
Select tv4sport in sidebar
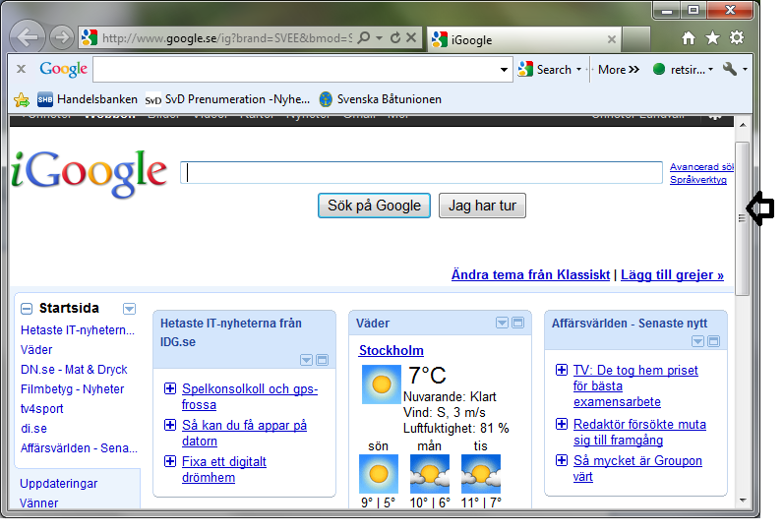[42, 409]
